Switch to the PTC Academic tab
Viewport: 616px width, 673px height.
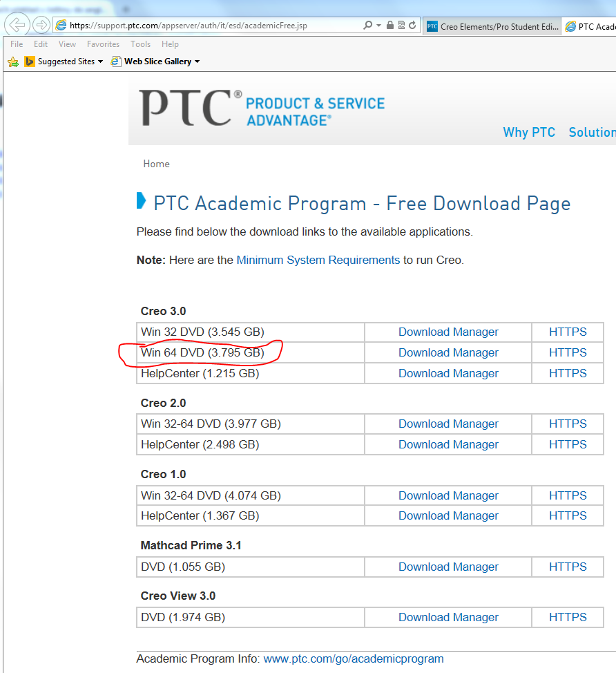589,27
